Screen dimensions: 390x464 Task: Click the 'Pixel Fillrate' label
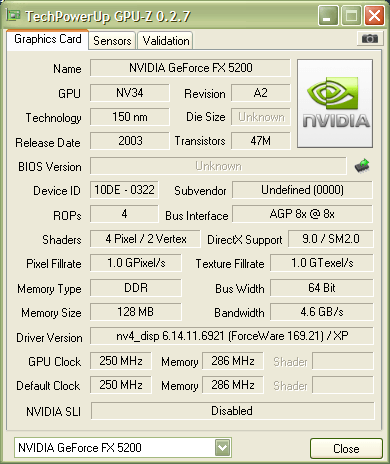54,264
